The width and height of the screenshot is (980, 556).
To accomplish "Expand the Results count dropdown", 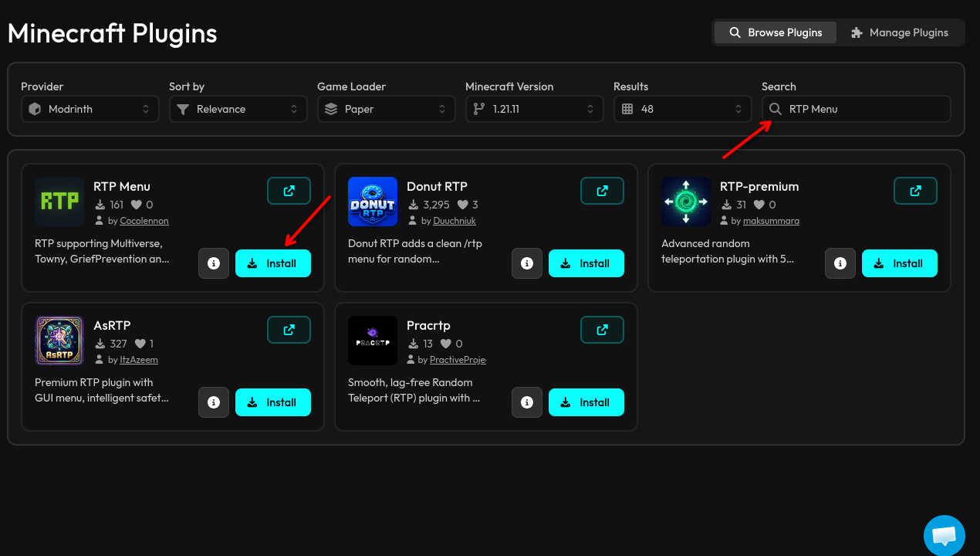I will (681, 109).
